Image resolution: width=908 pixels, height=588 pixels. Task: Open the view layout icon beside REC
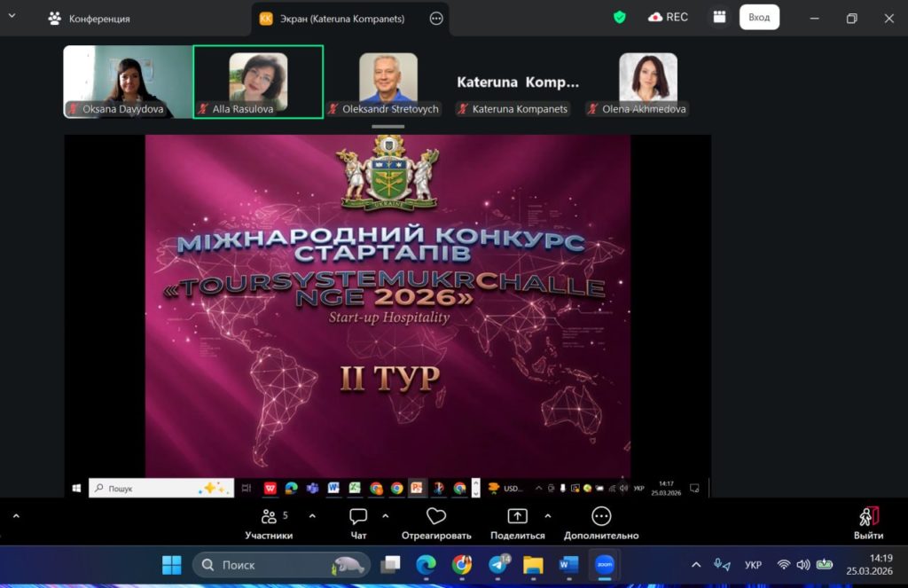719,17
